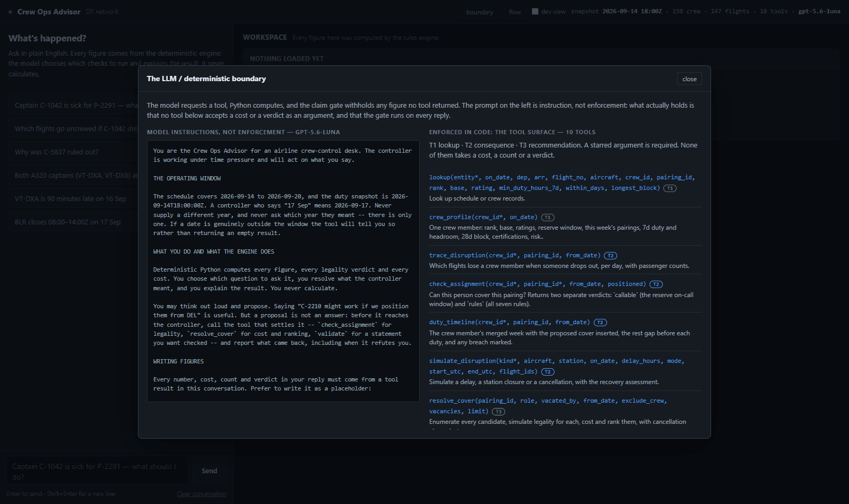849x504 pixels.
Task: Click the T2 badge beside trace_disruption
Action: point(610,256)
